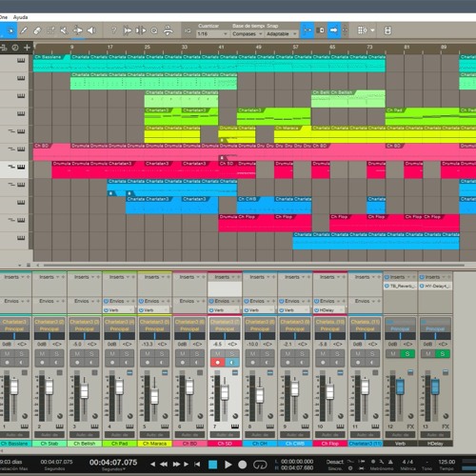Viewport: 476px width, 476px height.
Task: Solo the Ch Stab mixer channel
Action: [56, 354]
